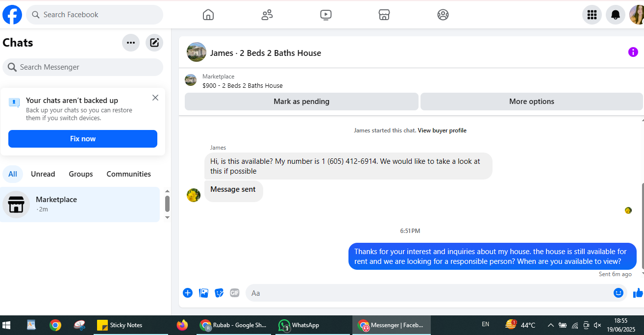Open the $900 - 2 Beds 2 Baths House listing
The width and height of the screenshot is (644, 335).
(x=243, y=85)
